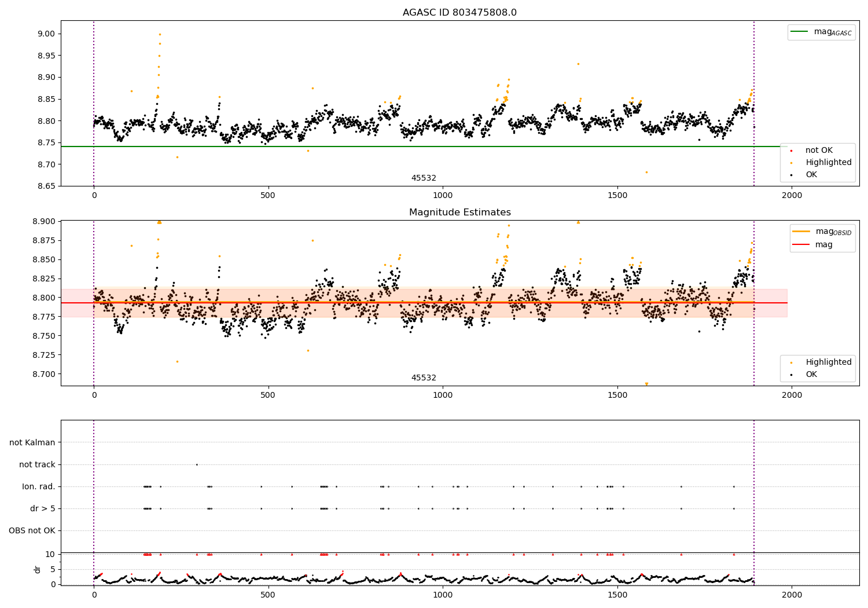Viewport: 868px width, 608px height.
Task: Click the 'AGASC ID 803475808.0' plot title
Action: click(x=460, y=13)
